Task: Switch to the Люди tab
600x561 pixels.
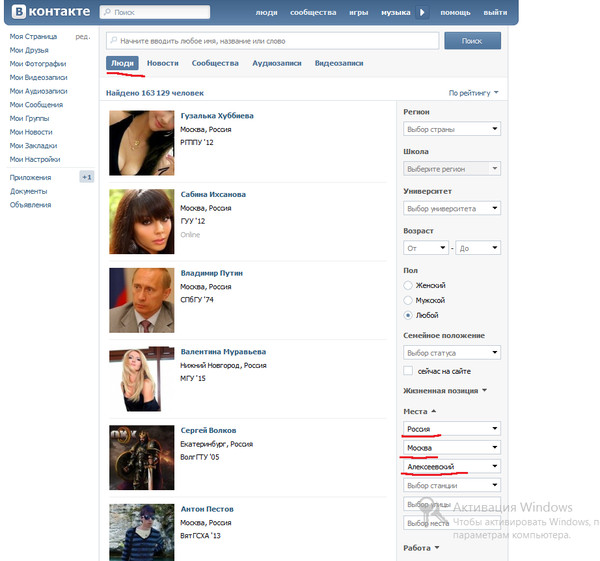Action: click(x=122, y=63)
